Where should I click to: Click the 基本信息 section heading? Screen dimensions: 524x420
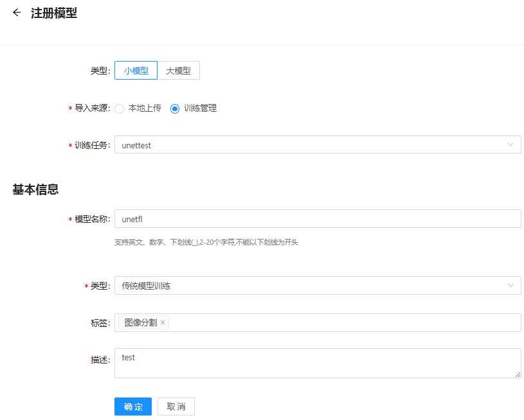click(x=36, y=189)
